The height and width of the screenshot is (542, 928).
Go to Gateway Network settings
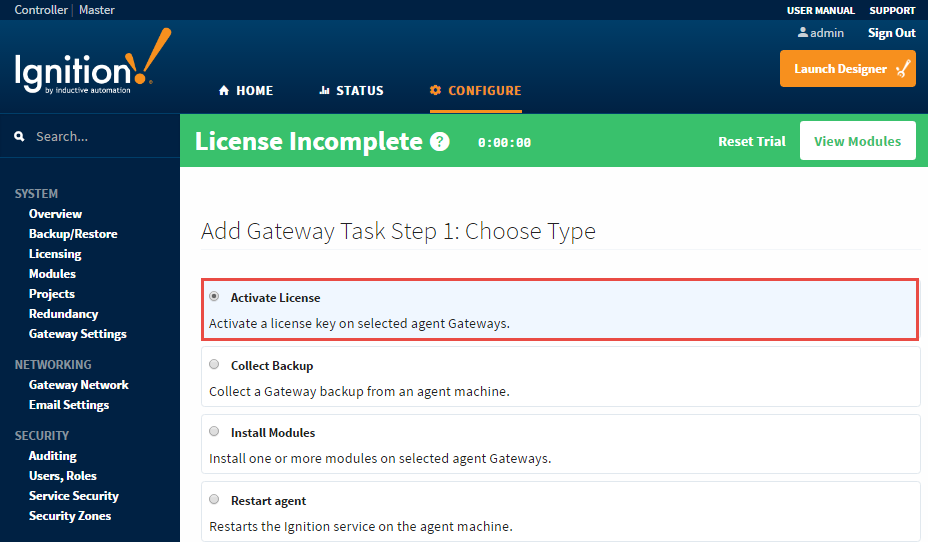point(78,385)
